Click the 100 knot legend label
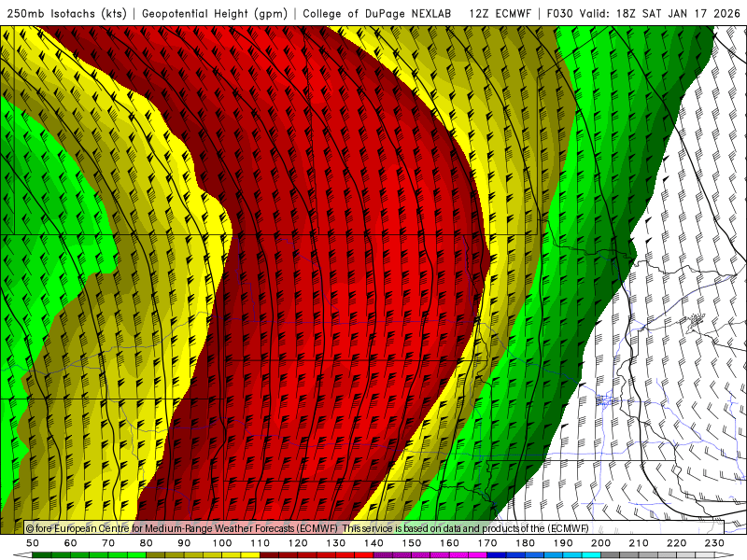 click(x=222, y=543)
